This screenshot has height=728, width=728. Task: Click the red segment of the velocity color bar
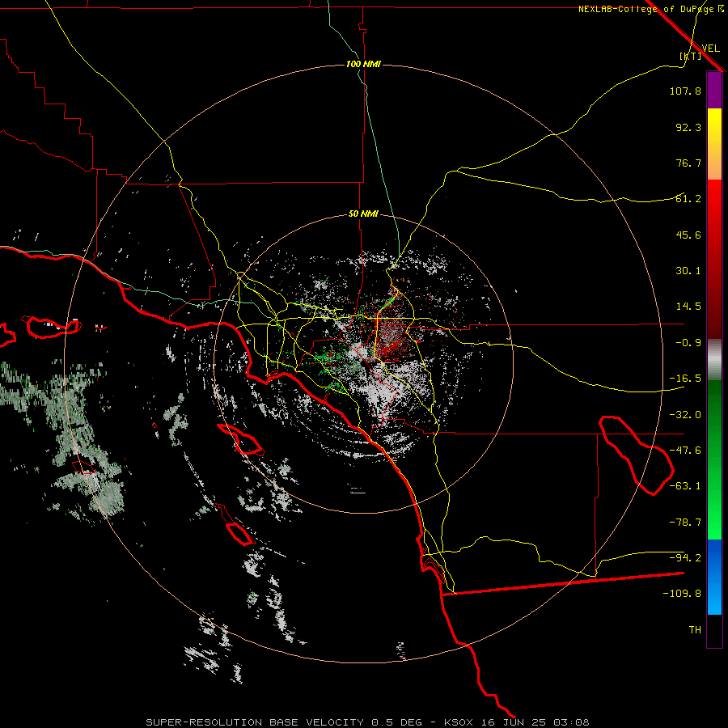[x=714, y=259]
